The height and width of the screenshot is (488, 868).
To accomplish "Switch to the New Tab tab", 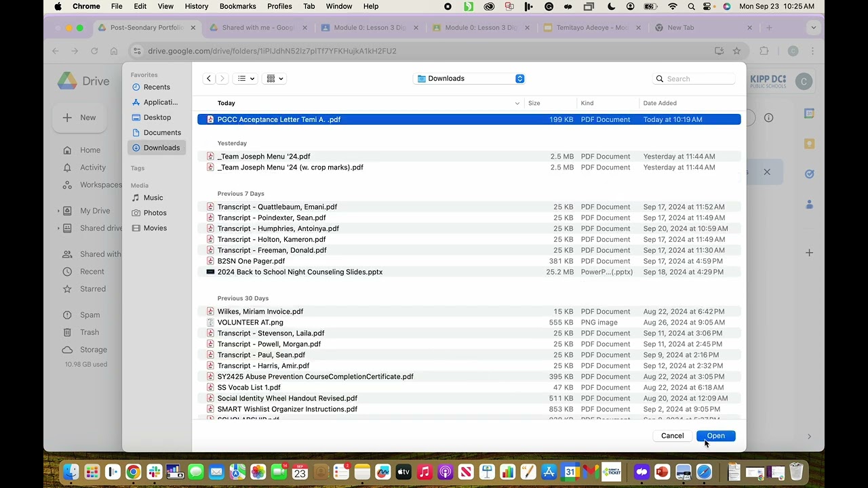I will (703, 28).
